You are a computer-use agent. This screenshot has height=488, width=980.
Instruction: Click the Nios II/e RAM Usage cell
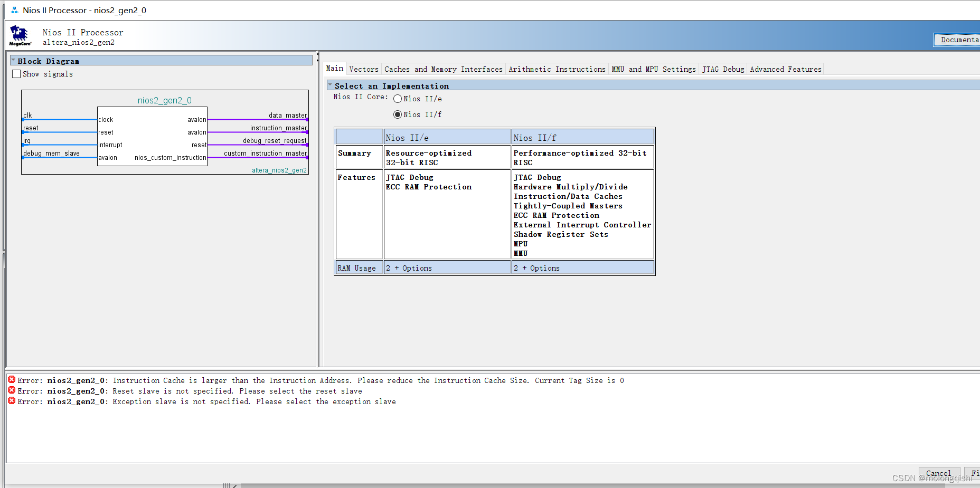(447, 268)
